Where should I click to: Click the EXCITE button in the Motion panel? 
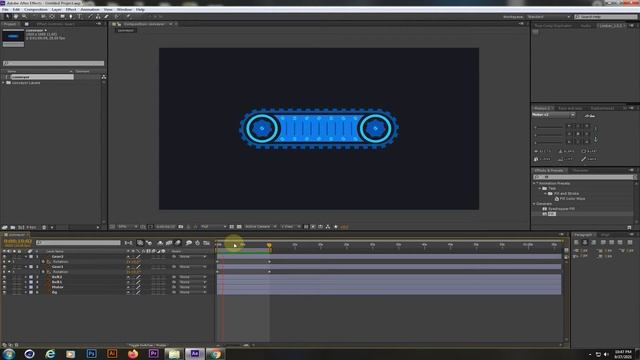[x=542, y=151]
